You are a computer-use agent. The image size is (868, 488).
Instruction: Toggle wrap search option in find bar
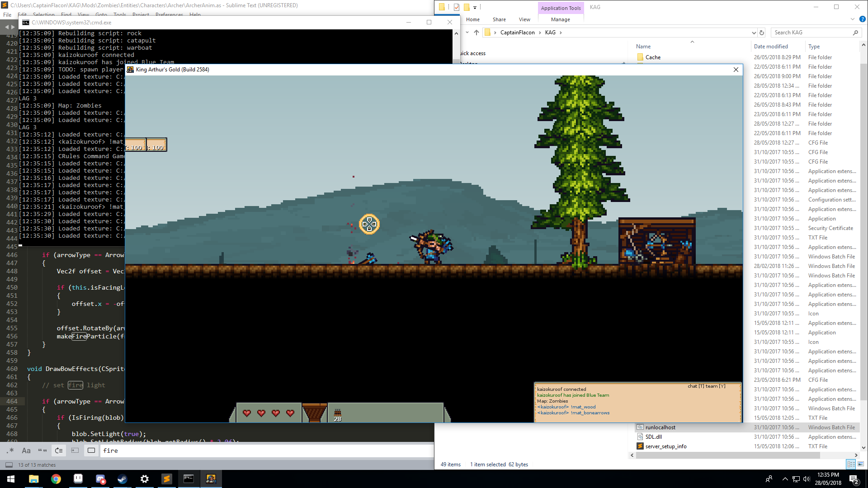(x=59, y=450)
